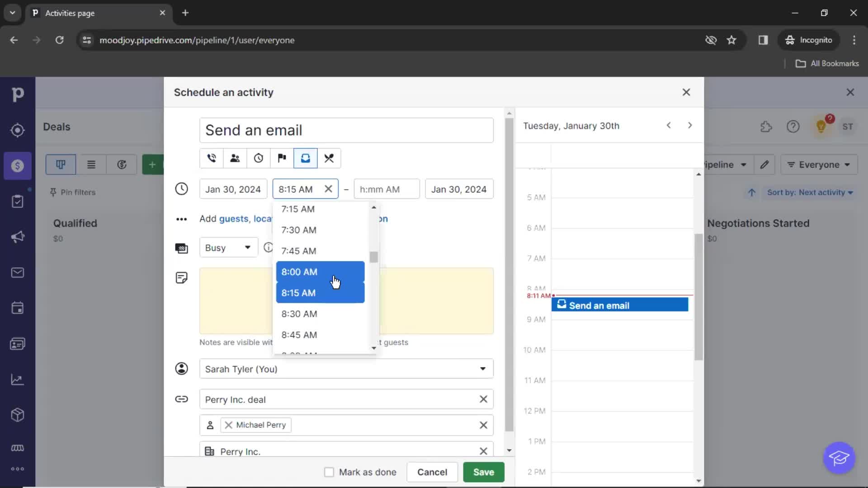Go to next day in calendar

[690, 126]
